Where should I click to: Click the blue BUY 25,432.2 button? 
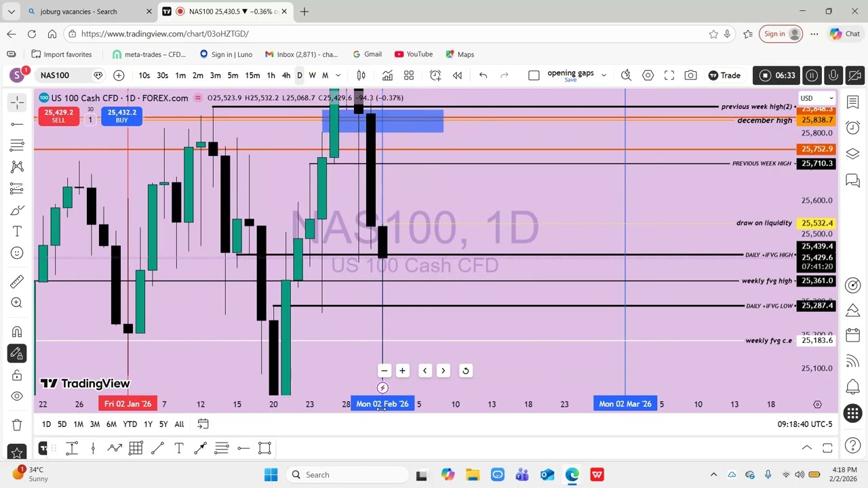[121, 116]
